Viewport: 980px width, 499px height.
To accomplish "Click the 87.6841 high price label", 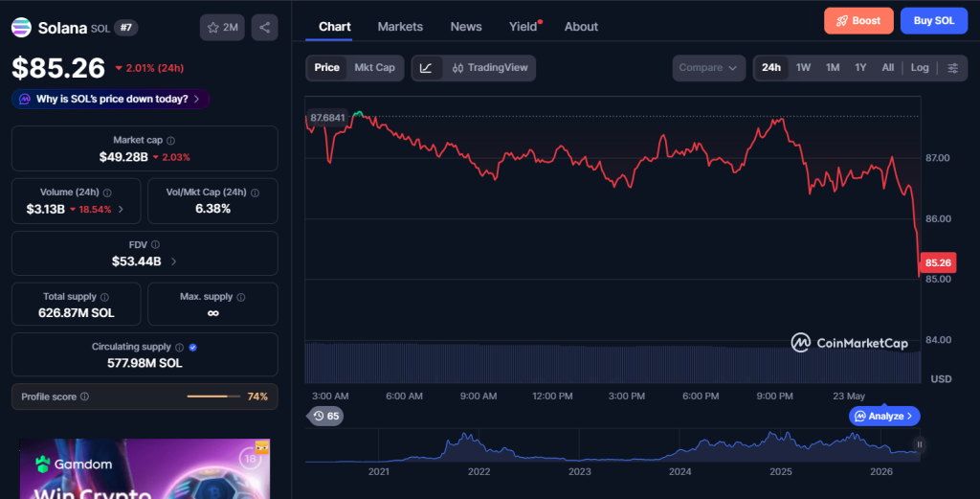I will [327, 118].
